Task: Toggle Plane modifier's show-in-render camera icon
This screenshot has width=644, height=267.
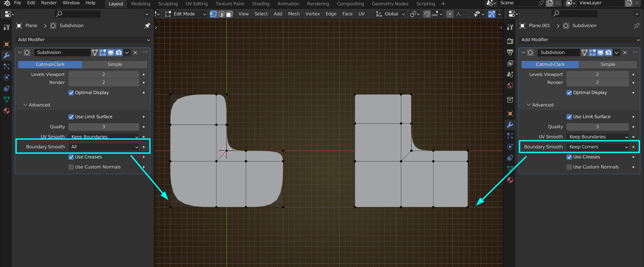Action: click(x=119, y=52)
